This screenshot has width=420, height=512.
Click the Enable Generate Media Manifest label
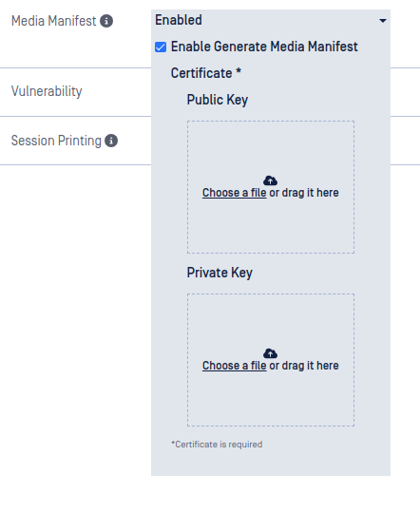(x=264, y=47)
